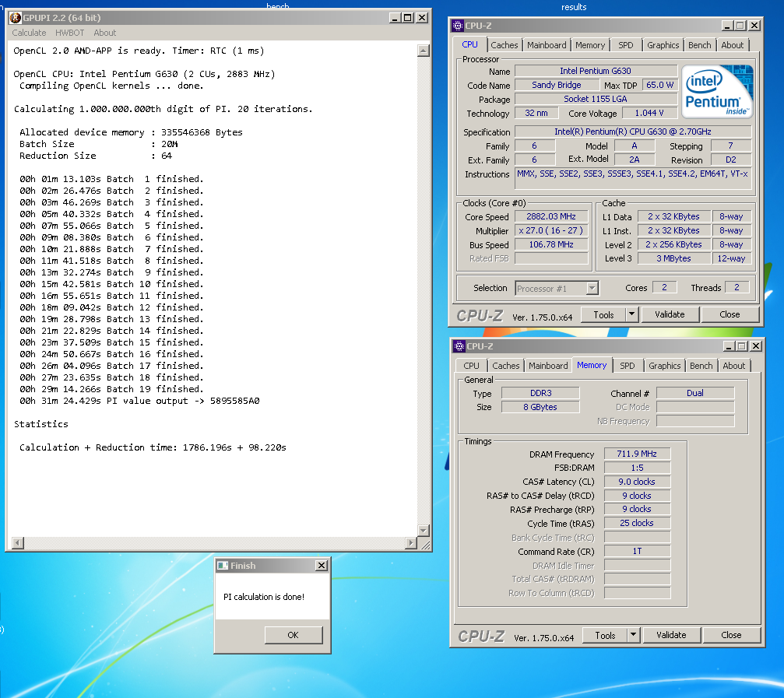
Task: Click 'PI value output -> 5895585A0' line
Action: [139, 401]
